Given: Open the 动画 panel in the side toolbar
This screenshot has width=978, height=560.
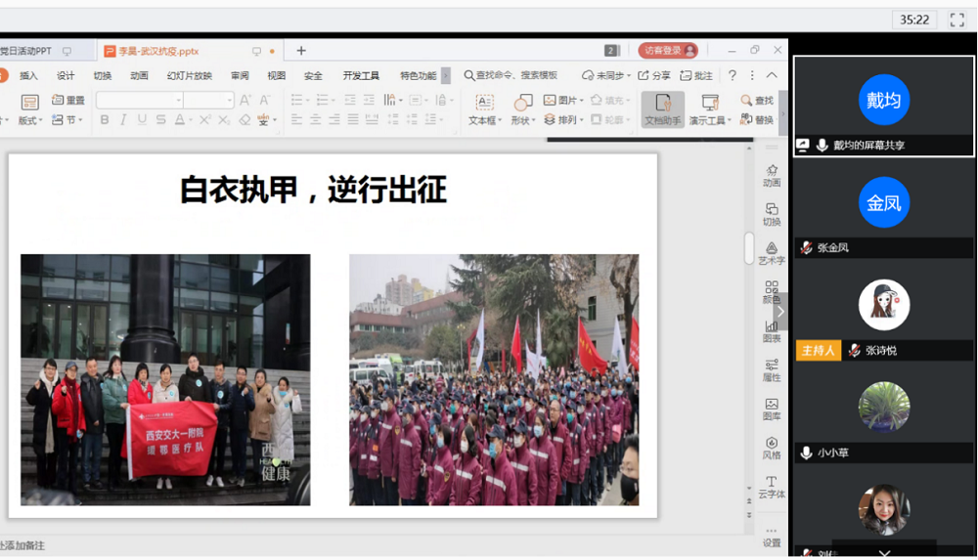Looking at the screenshot, I should [x=772, y=176].
